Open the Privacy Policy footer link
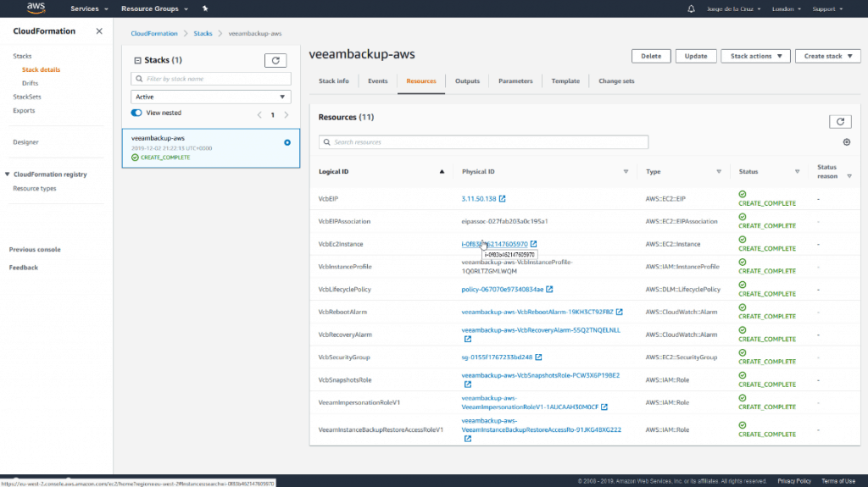868x487 pixels. (793, 481)
